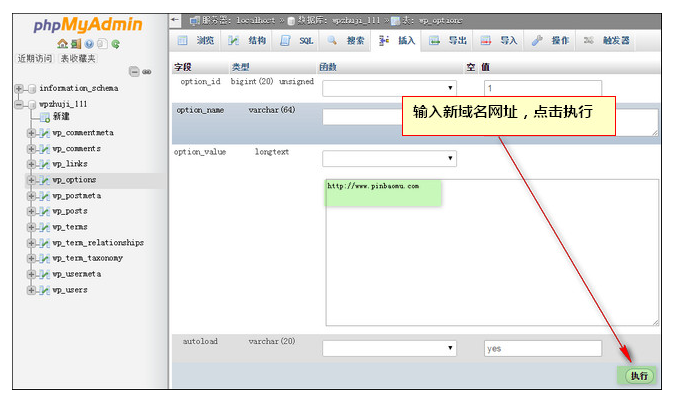677x403 pixels.
Task: Click the reload navigation panel icon
Action: (116, 44)
